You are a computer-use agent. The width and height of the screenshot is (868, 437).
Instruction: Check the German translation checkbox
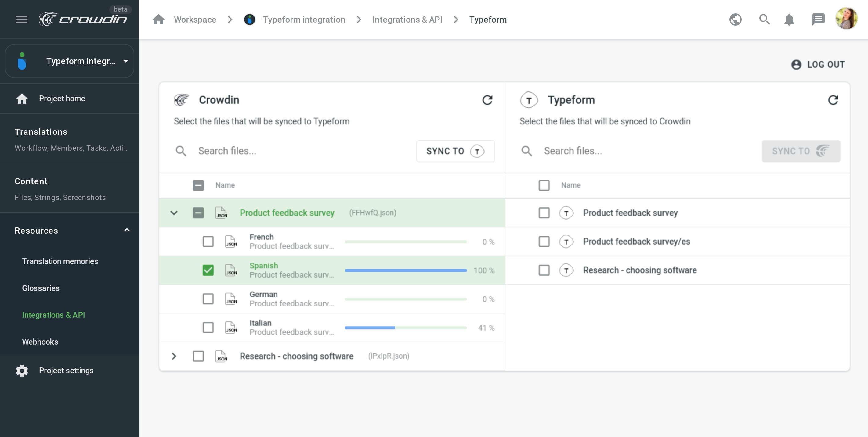pos(208,299)
